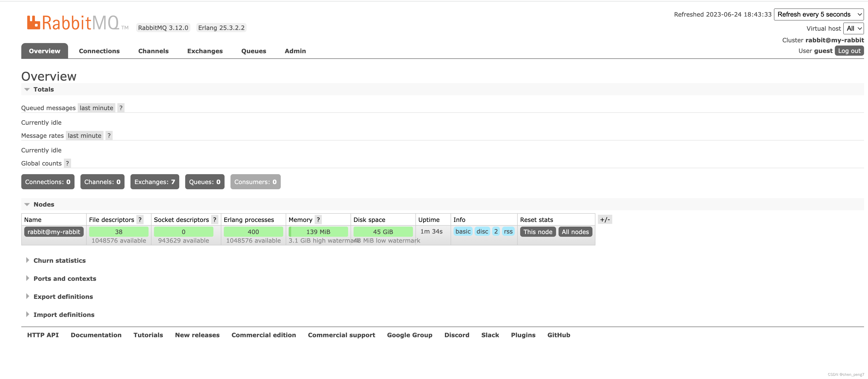The height and width of the screenshot is (379, 868).
Task: Toggle node table columns with +/-
Action: [x=605, y=219]
